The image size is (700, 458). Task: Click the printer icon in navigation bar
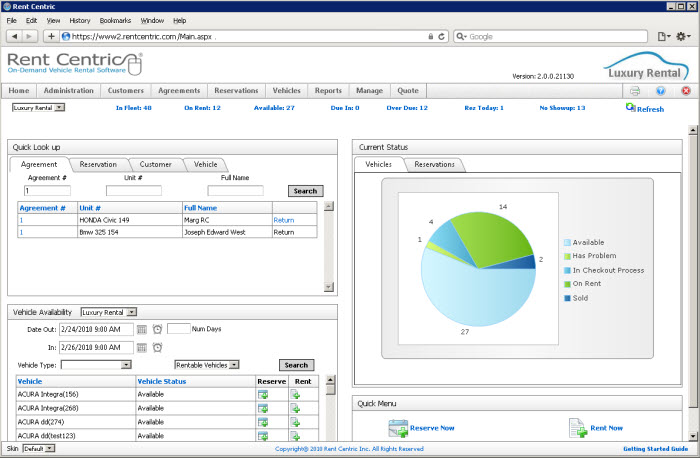[x=634, y=91]
